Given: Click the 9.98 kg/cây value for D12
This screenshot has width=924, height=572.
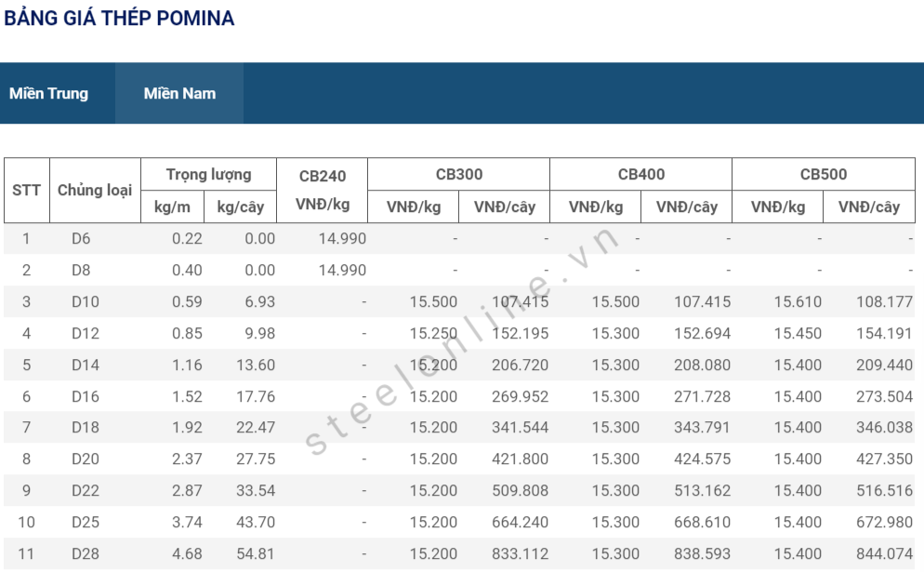Looking at the screenshot, I should pyautogui.click(x=260, y=333).
